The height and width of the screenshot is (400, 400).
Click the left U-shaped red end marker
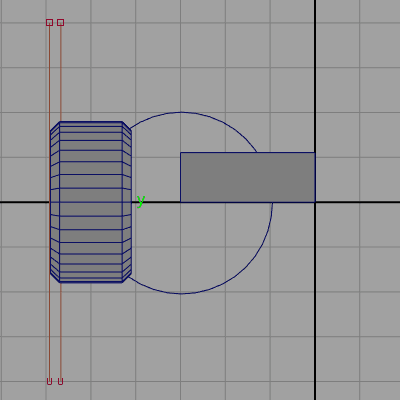tap(49, 381)
